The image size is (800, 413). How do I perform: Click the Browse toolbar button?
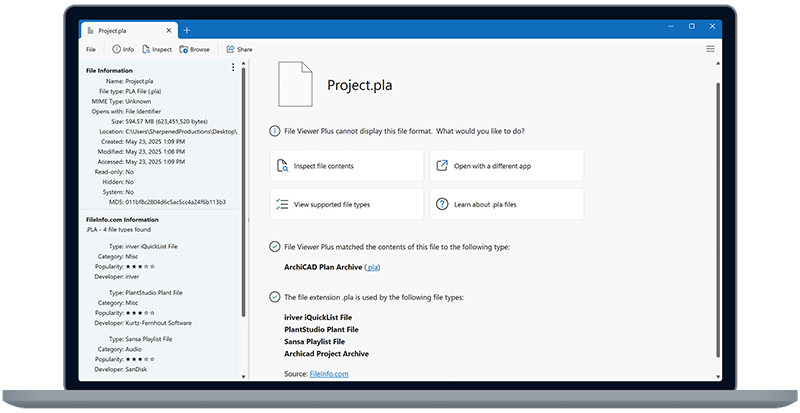[194, 50]
